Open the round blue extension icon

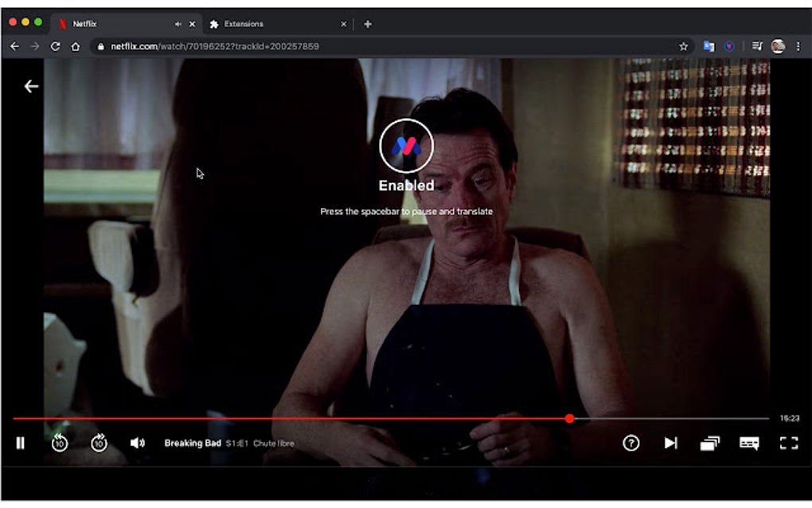[x=729, y=47]
